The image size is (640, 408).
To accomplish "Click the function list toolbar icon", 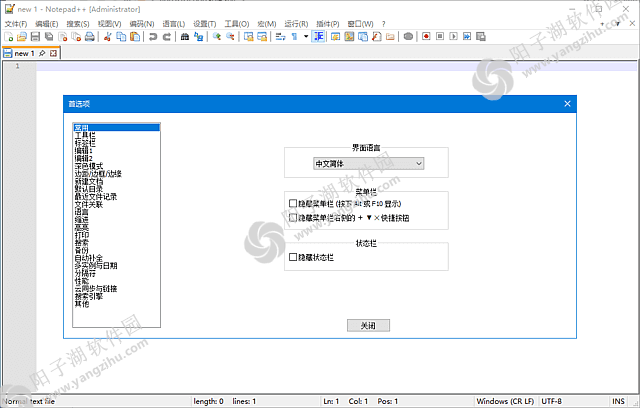I will [x=377, y=37].
